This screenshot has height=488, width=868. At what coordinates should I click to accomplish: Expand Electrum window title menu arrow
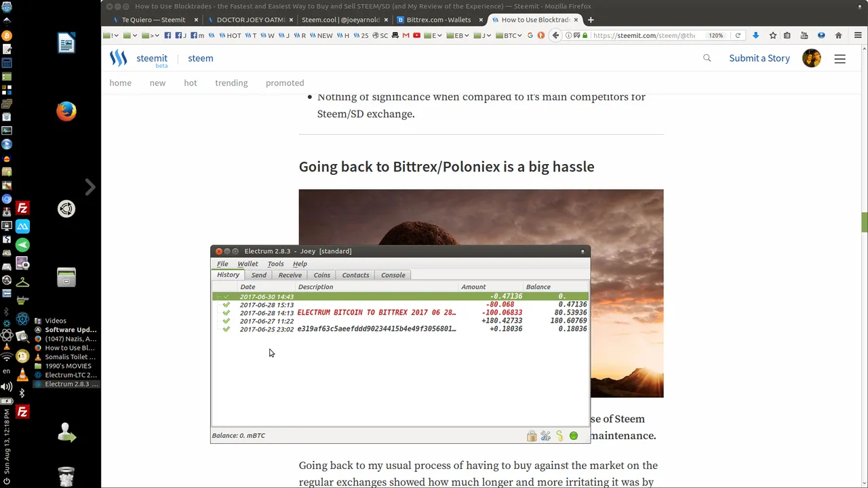(583, 251)
